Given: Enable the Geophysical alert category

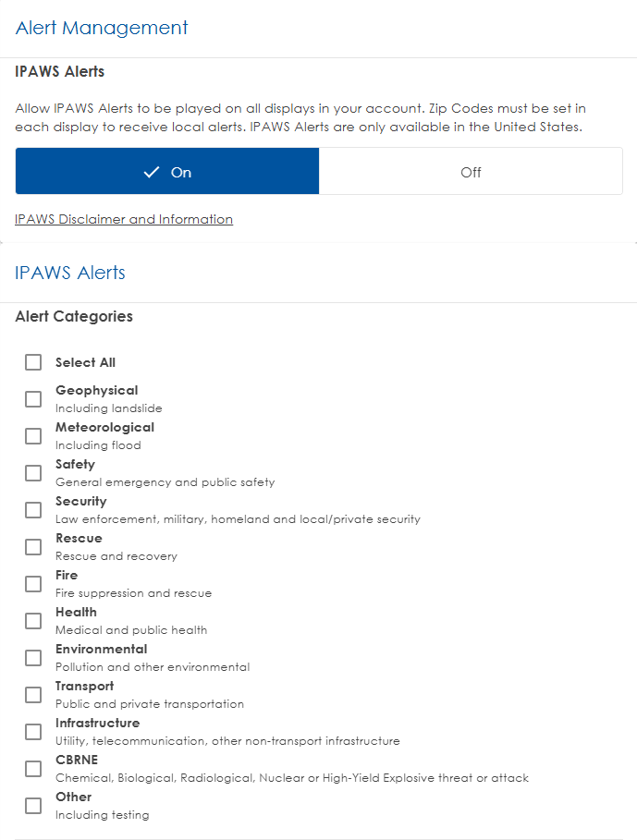Looking at the screenshot, I should point(33,399).
